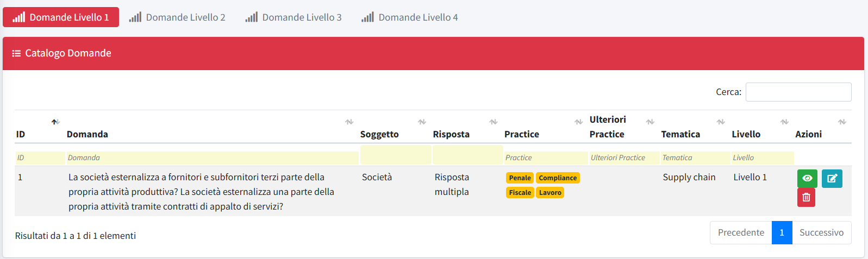The image size is (868, 259).
Task: Sort by the ID column arrow
Action: (x=55, y=122)
